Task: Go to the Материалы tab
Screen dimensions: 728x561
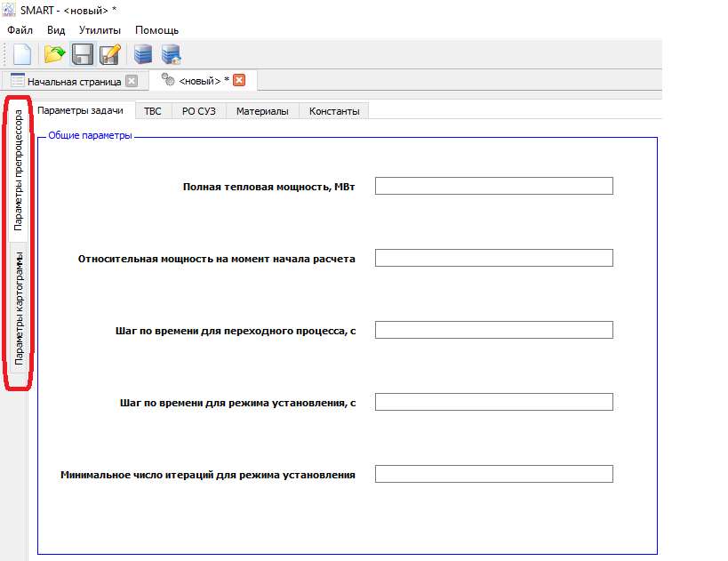Action: click(x=262, y=111)
